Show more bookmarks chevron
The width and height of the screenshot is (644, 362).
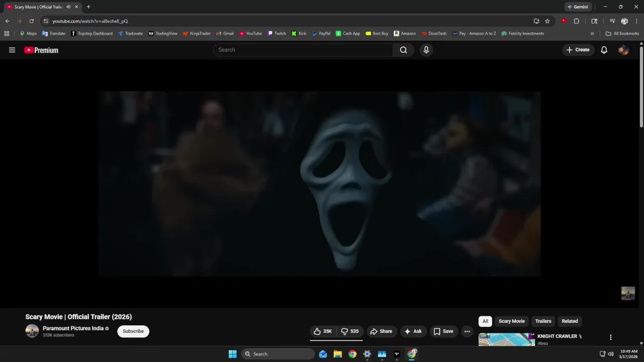click(592, 34)
